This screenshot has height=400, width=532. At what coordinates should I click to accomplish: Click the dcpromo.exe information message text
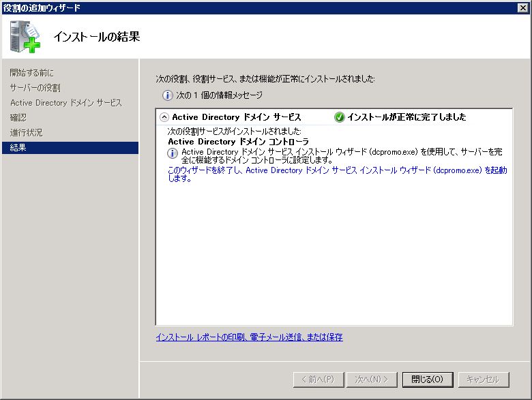pyautogui.click(x=342, y=156)
